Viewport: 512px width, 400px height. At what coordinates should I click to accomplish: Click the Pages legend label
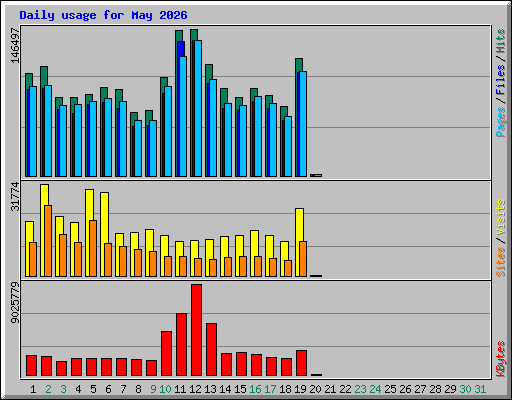500,122
